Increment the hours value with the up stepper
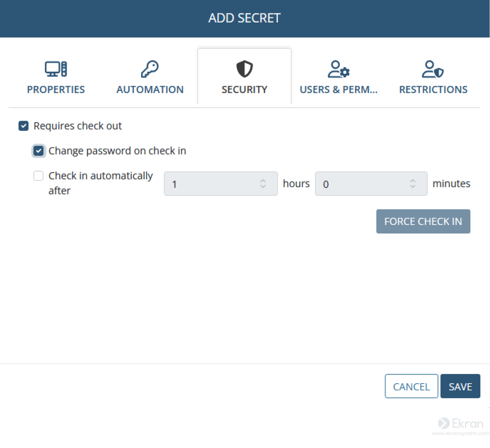 (263, 180)
